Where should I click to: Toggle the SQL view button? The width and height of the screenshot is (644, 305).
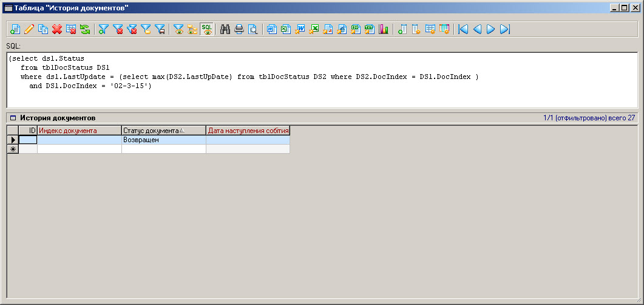tap(207, 29)
